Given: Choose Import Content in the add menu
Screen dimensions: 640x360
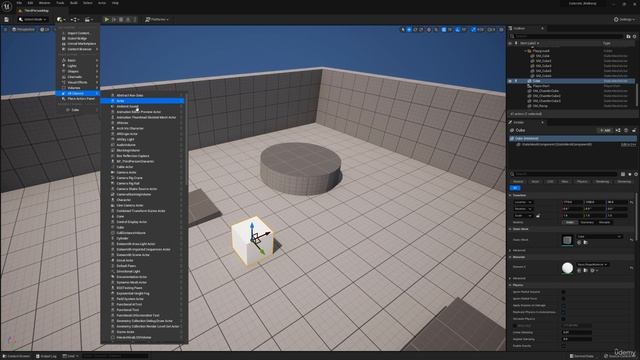Looking at the screenshot, I should [x=79, y=33].
